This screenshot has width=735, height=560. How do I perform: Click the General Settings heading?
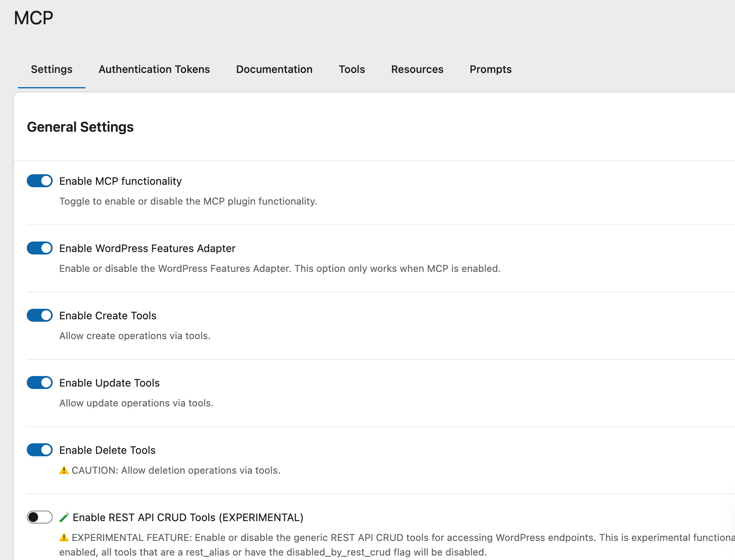click(80, 126)
